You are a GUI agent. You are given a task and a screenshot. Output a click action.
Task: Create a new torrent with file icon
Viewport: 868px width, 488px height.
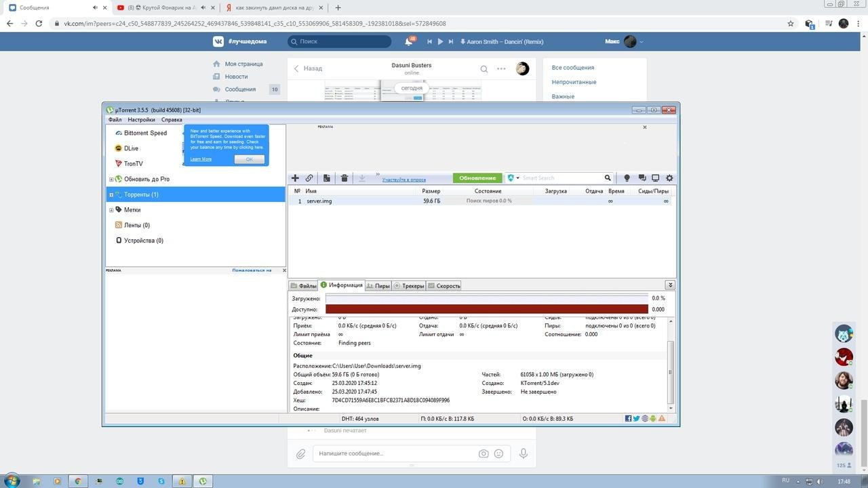coord(327,178)
